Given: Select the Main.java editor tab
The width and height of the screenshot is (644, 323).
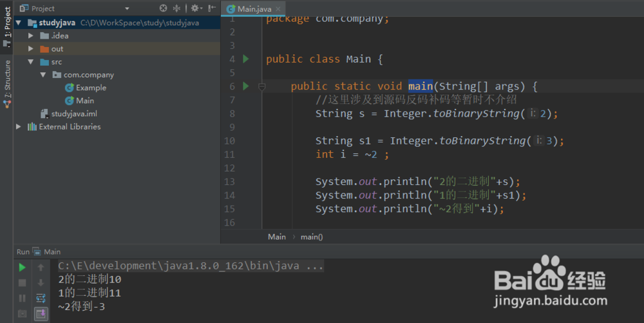Looking at the screenshot, I should pyautogui.click(x=253, y=8).
